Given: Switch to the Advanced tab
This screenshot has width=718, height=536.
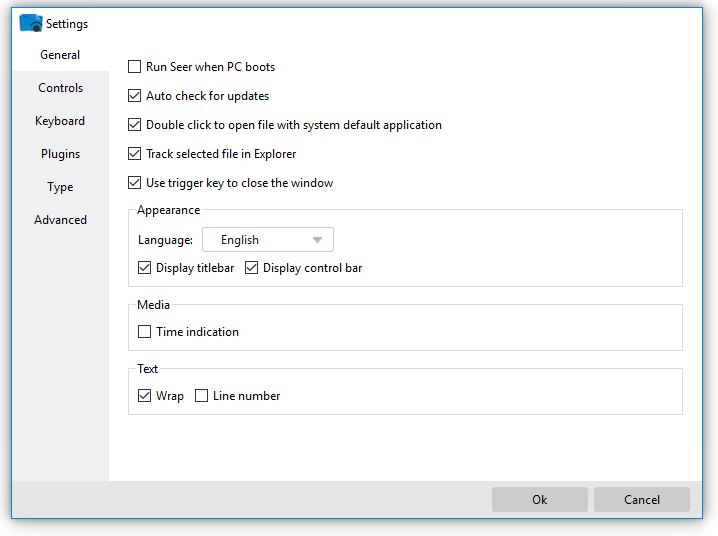Looking at the screenshot, I should coord(60,220).
